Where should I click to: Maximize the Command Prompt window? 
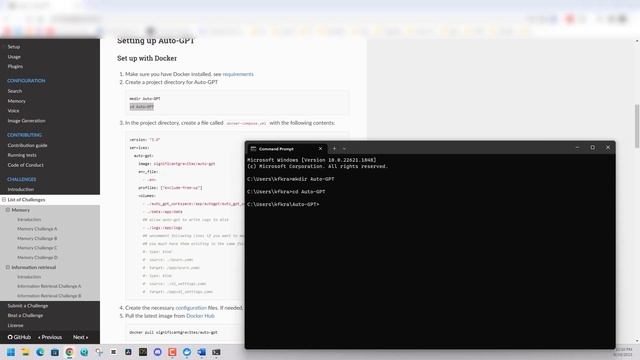coord(593,147)
